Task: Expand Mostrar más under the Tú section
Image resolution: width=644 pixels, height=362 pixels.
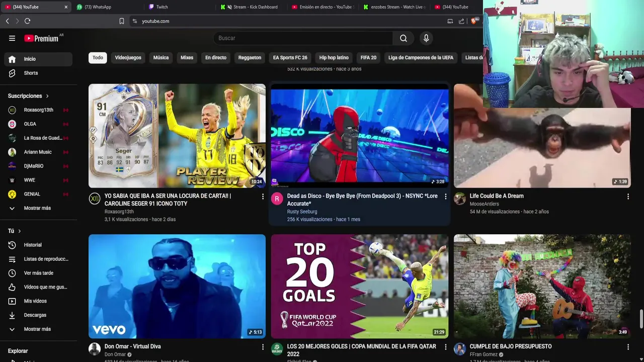Action: [x=38, y=329]
